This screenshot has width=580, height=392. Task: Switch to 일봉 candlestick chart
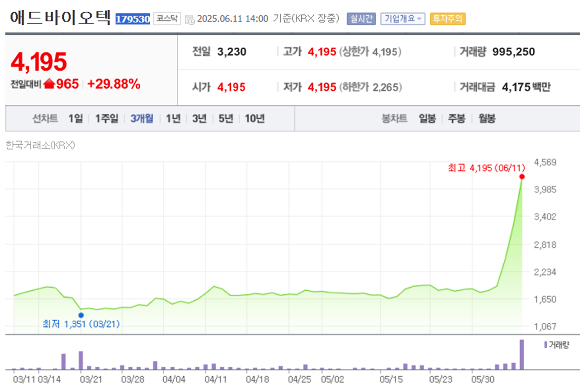click(x=427, y=118)
